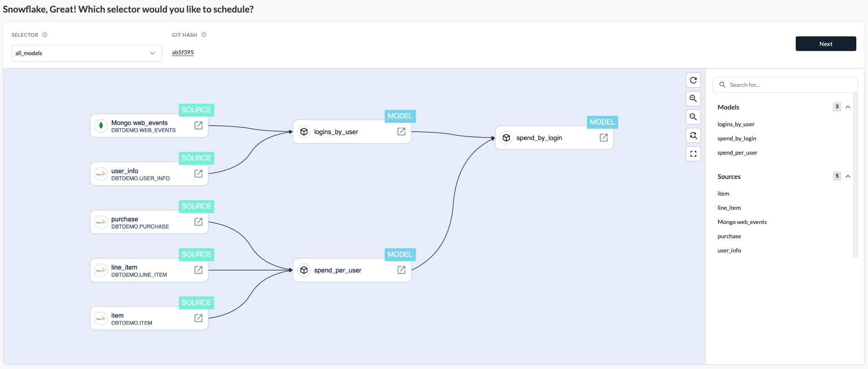Click help icon next to Selector label
Image resolution: width=868 pixels, height=369 pixels.
[45, 35]
